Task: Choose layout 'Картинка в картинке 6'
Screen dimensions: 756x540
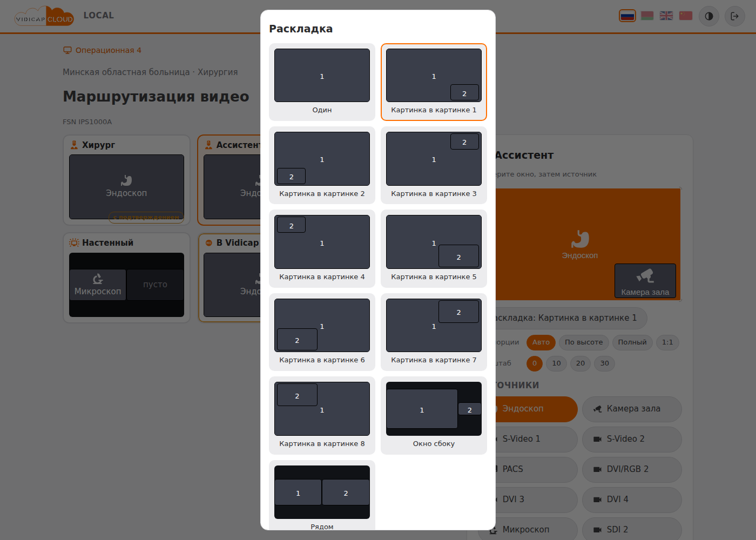Action: pyautogui.click(x=322, y=332)
